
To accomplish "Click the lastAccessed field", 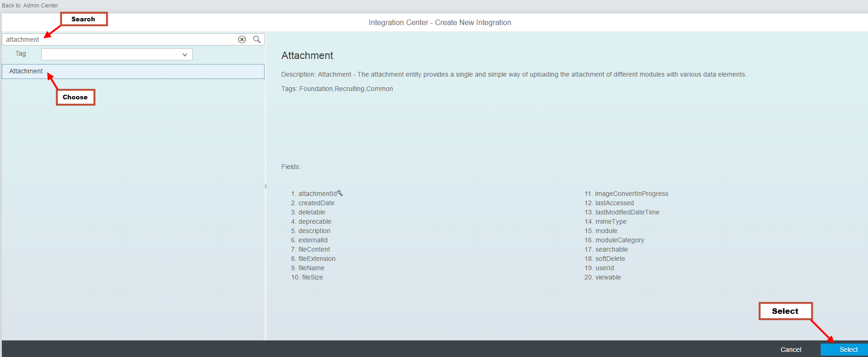I will 615,203.
